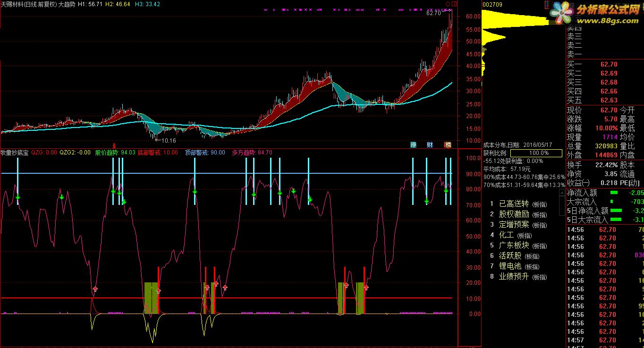This screenshot has width=644, height=348.
Task: Click the stock code 002709
Action: [x=492, y=4]
